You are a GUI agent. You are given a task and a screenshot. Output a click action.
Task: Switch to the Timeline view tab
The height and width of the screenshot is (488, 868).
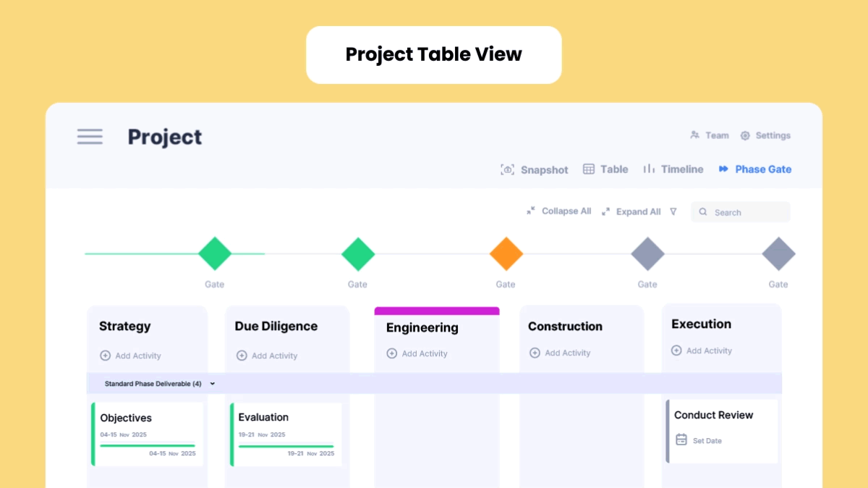tap(673, 169)
